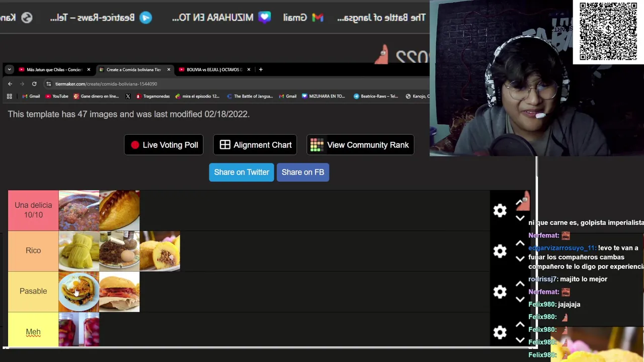
Task: Click chat user 'rodrissj7' message
Action: 568,279
